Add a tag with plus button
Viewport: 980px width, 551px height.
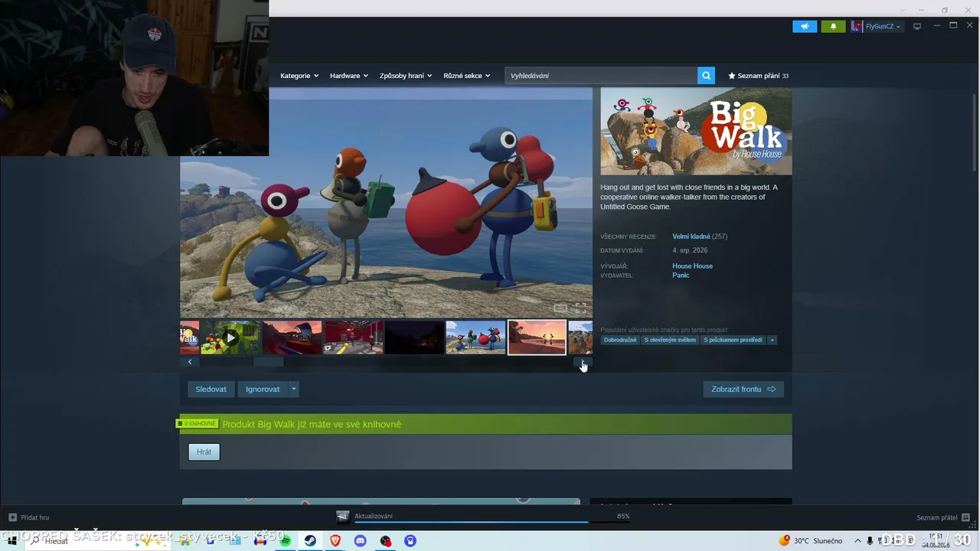point(772,340)
